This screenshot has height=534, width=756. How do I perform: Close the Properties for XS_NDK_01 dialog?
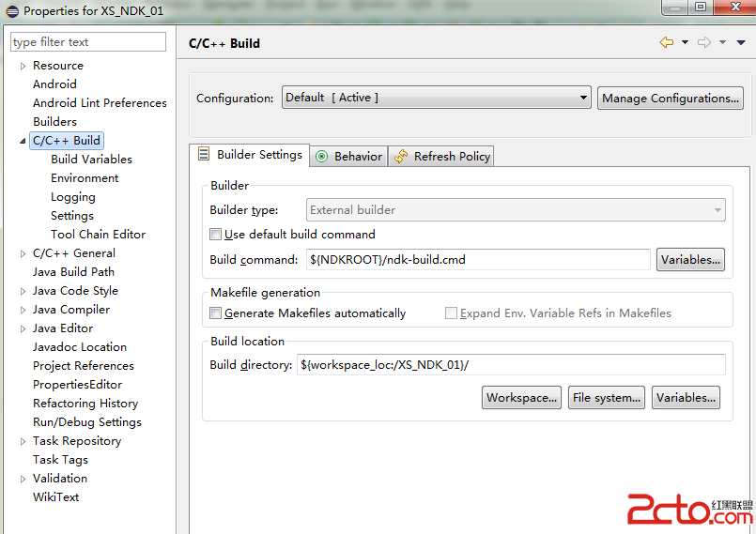[x=734, y=8]
